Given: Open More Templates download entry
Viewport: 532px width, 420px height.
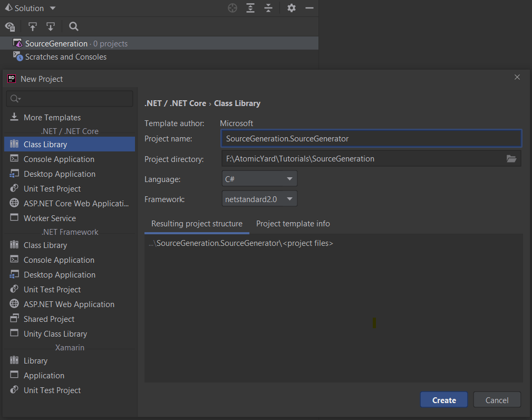Looking at the screenshot, I should pyautogui.click(x=70, y=118).
